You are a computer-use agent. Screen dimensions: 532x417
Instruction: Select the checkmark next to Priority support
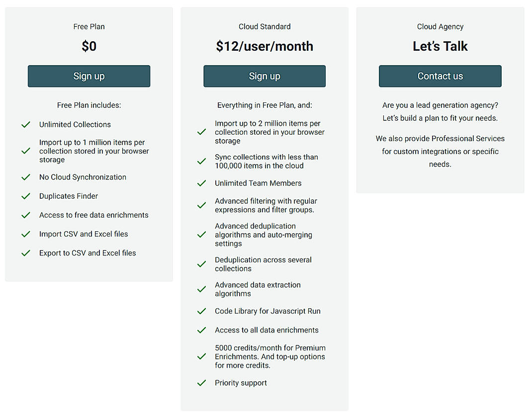click(201, 383)
